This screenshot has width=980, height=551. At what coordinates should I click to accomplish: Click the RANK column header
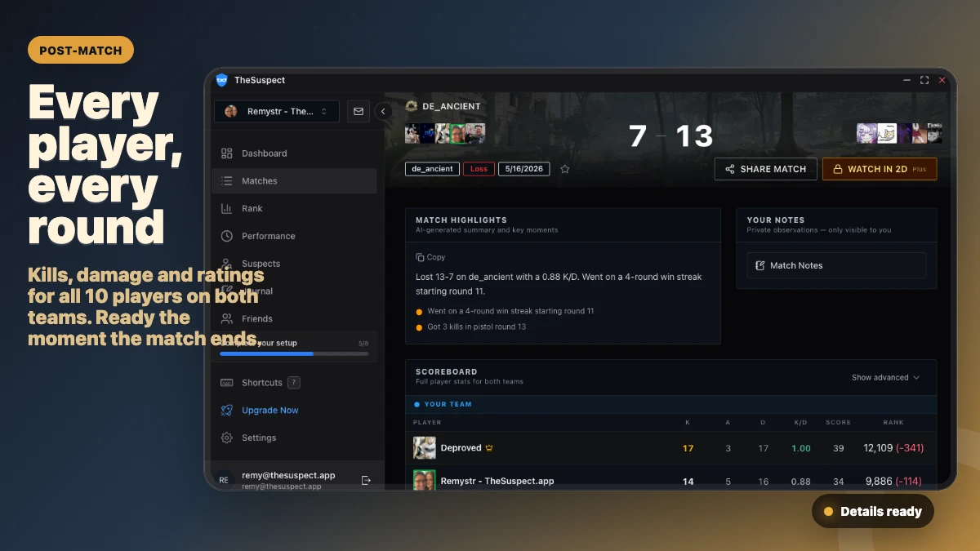[893, 423]
